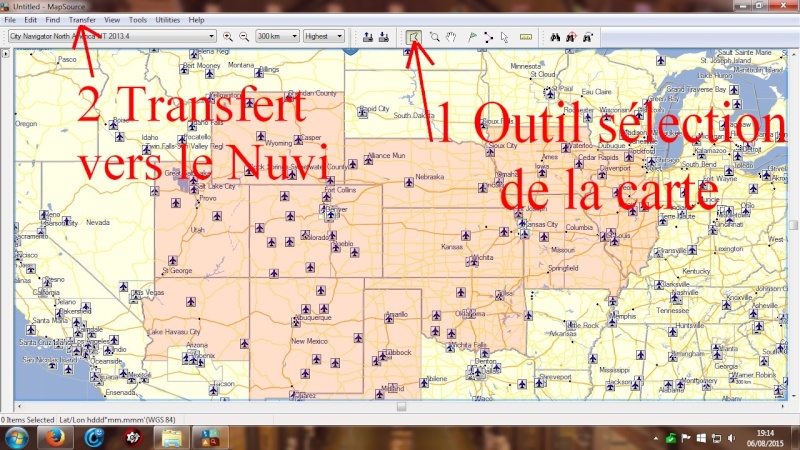Click the map scroll right arrow
This screenshot has height=450, width=800.
point(783,407)
